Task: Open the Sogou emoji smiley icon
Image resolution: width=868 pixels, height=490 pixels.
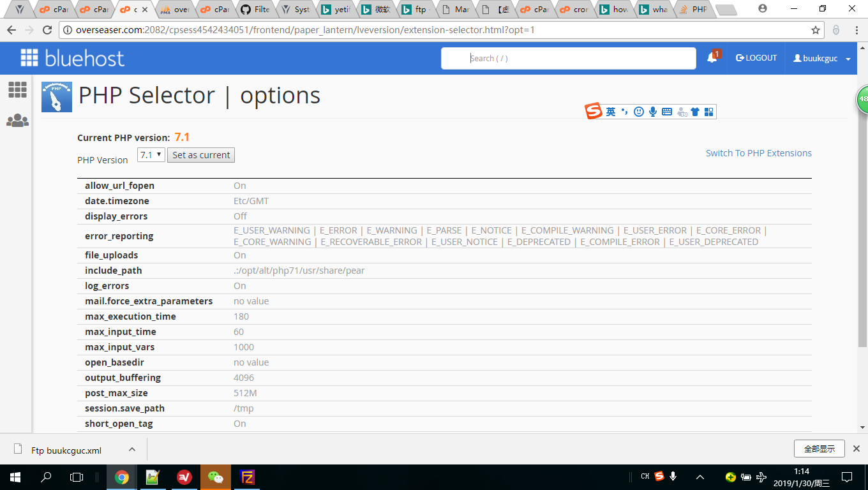Action: coord(639,112)
